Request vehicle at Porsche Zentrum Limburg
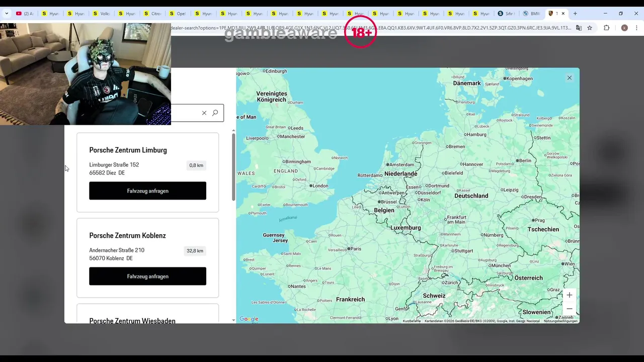644x362 pixels. 148,191
